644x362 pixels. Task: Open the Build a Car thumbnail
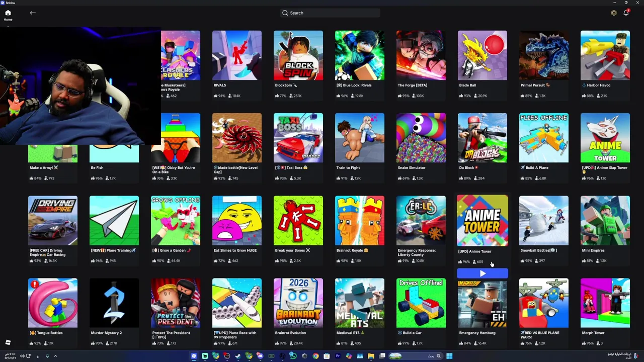pos(421,303)
